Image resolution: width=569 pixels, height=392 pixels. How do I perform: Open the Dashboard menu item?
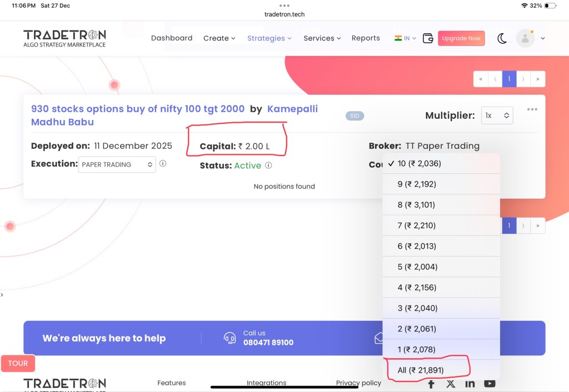172,38
